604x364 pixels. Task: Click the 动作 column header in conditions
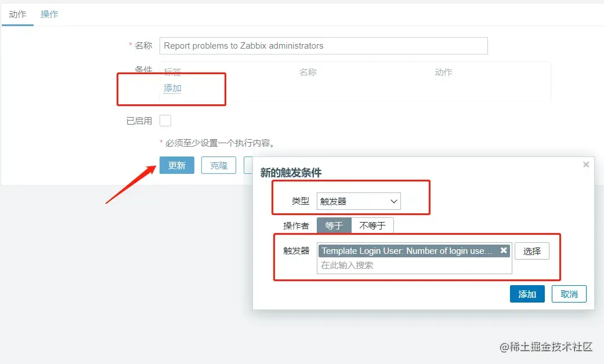[443, 72]
